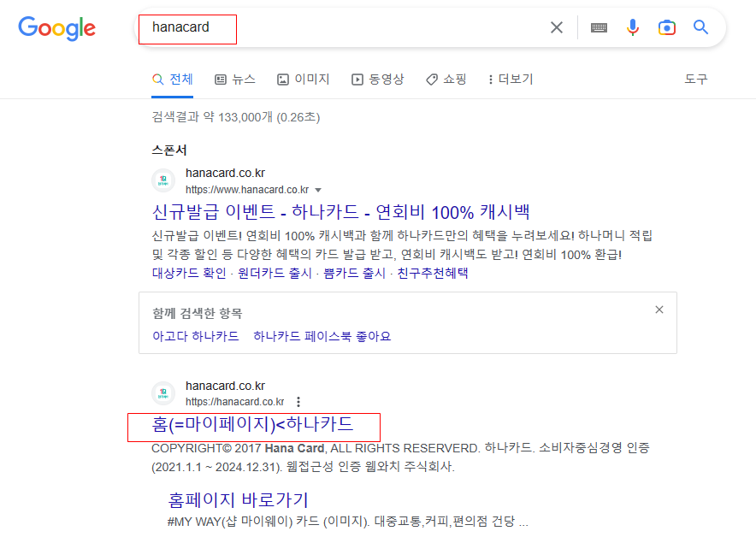
Task: Click the https://www.hanacard.co.kr sponsored URL text
Action: 247,190
